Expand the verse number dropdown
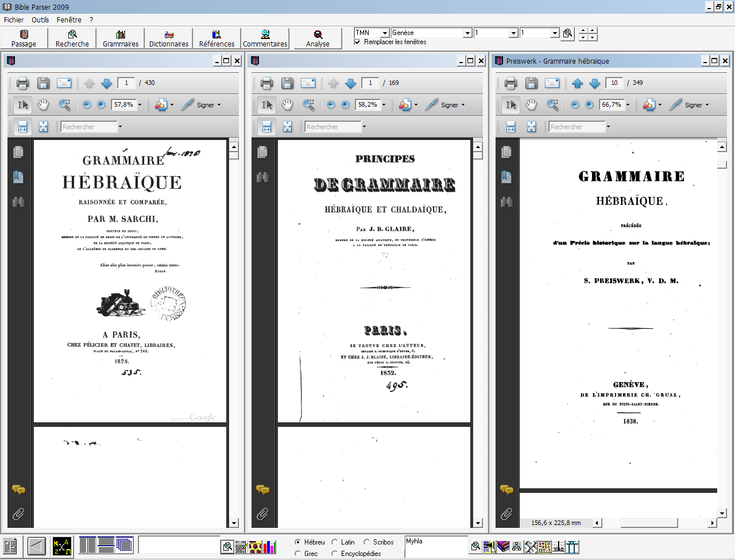 click(x=555, y=33)
